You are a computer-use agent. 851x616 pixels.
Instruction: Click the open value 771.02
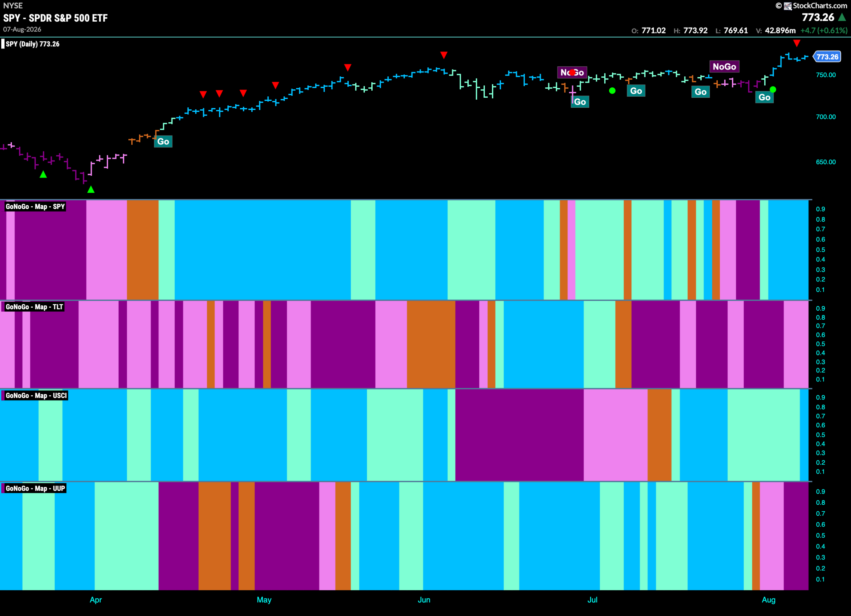pos(654,30)
